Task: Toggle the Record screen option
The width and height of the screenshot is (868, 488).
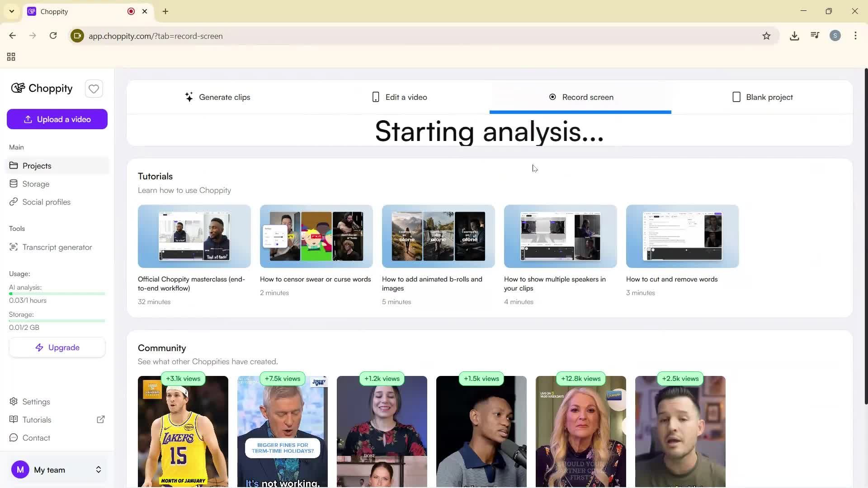Action: coord(580,97)
